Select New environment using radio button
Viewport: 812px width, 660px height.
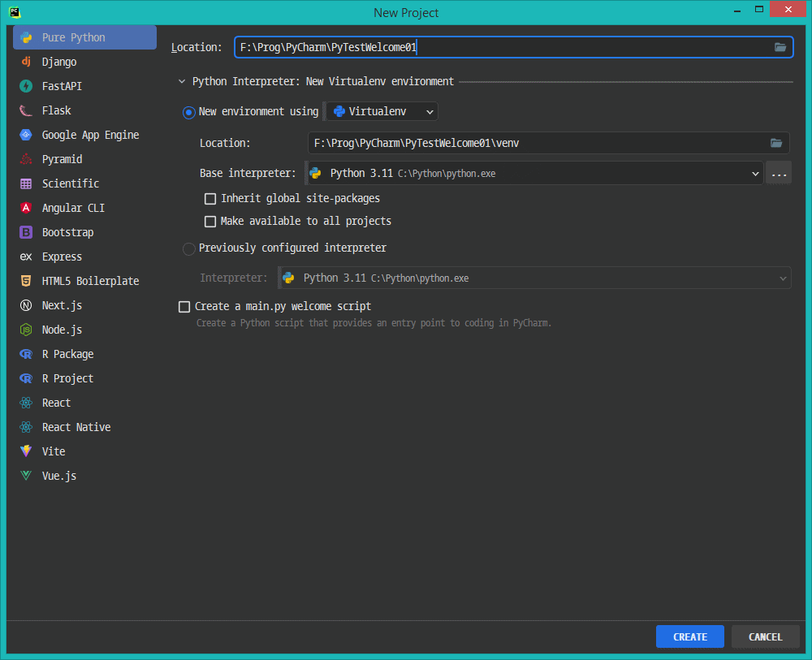[x=189, y=112]
